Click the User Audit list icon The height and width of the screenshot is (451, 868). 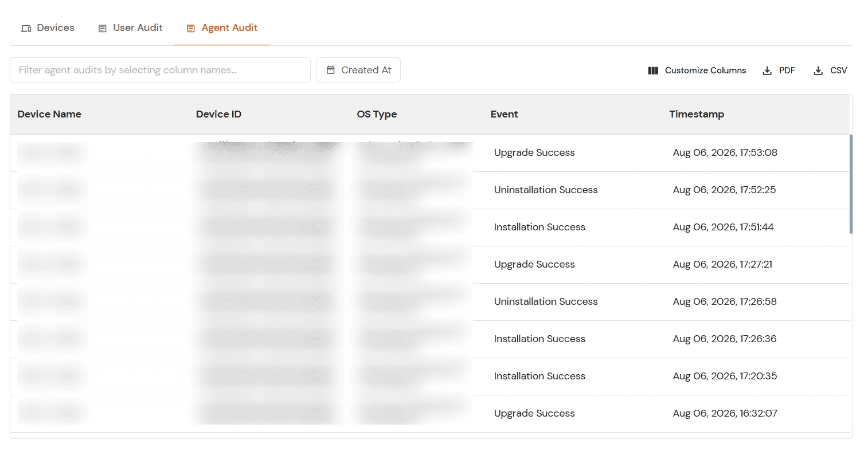pyautogui.click(x=103, y=28)
